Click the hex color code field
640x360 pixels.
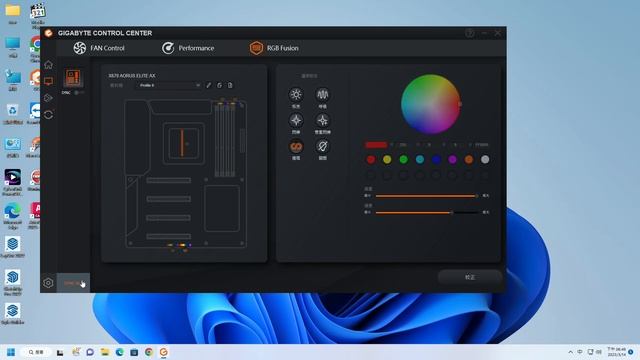click(x=481, y=144)
